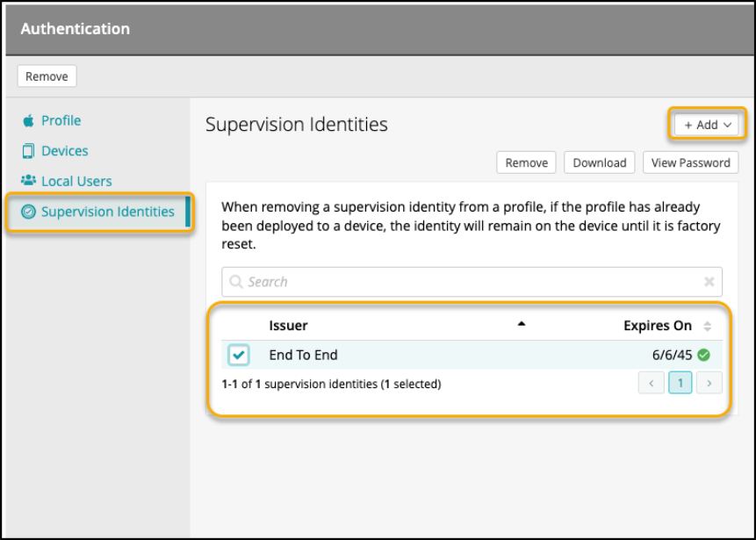This screenshot has width=756, height=540.
Task: Open the Add dropdown menu
Action: [708, 125]
